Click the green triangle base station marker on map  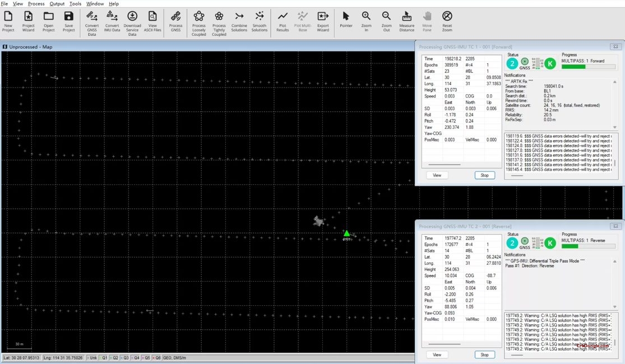coord(346,234)
